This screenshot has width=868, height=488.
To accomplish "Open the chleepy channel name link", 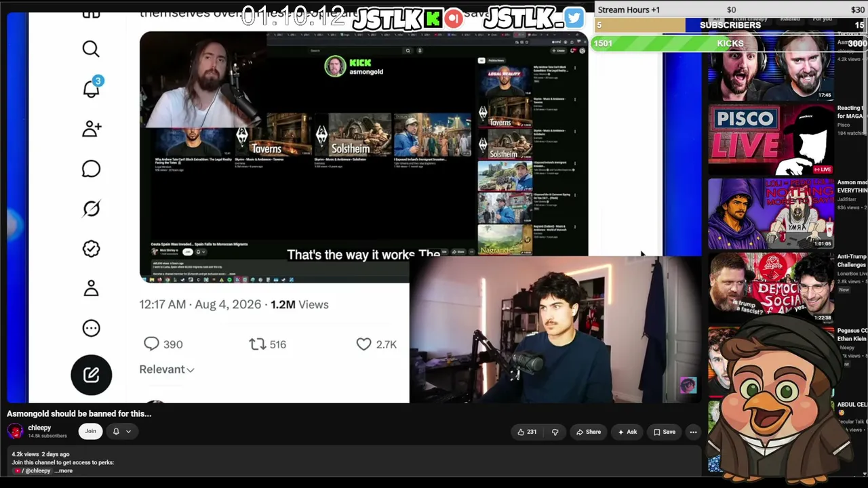I will click(x=39, y=428).
